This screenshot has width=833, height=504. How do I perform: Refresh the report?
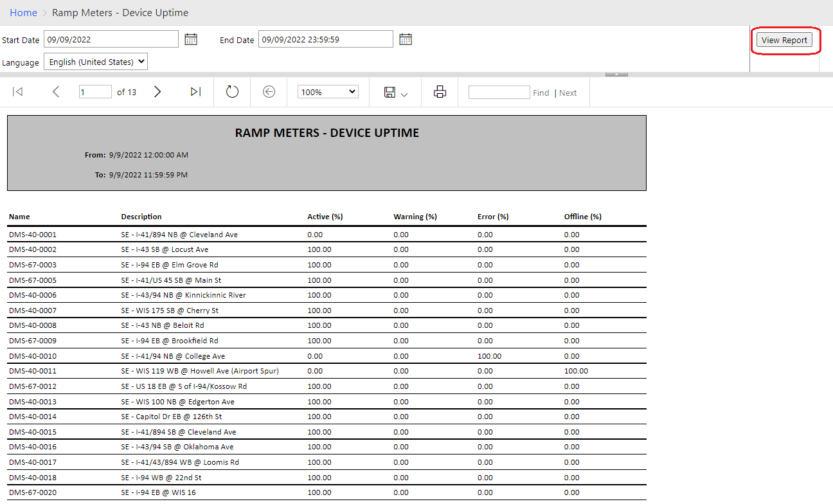[232, 92]
